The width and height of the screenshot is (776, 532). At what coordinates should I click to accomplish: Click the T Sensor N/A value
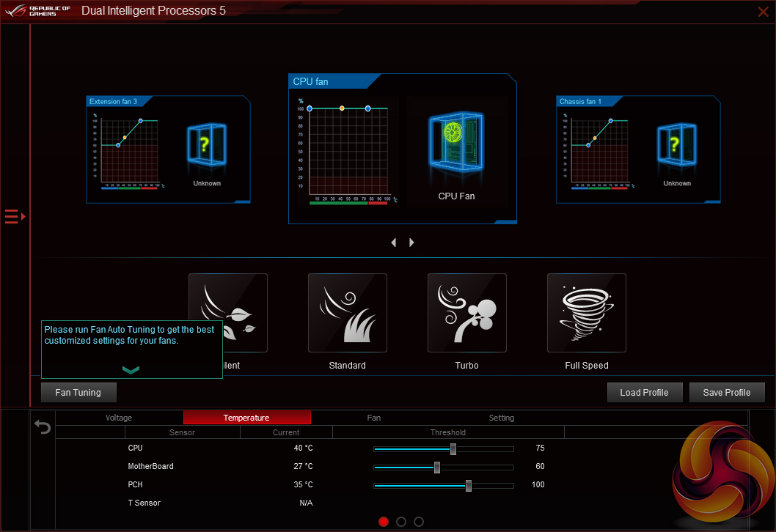coord(306,503)
